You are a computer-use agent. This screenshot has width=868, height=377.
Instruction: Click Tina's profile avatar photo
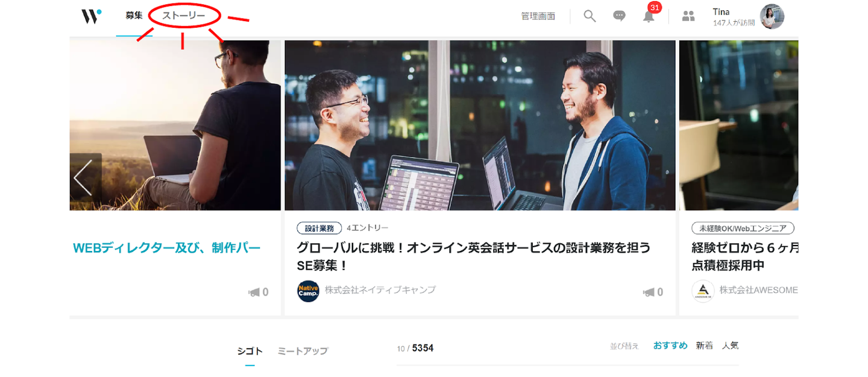click(x=772, y=17)
